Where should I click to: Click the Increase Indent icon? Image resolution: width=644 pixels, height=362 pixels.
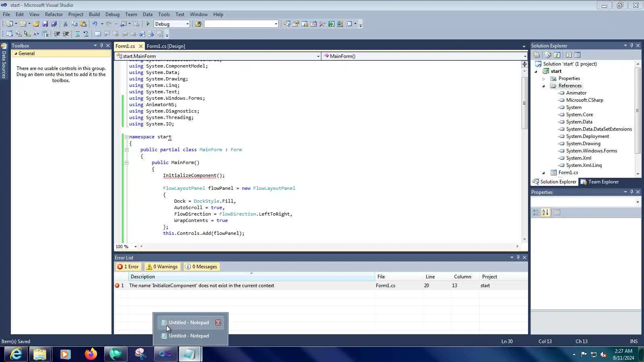click(66, 34)
